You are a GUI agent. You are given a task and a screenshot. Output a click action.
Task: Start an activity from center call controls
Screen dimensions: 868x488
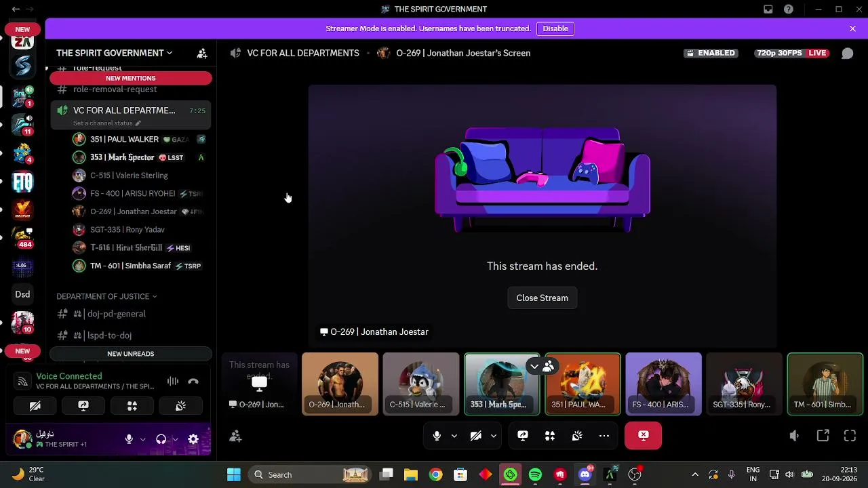tap(550, 436)
